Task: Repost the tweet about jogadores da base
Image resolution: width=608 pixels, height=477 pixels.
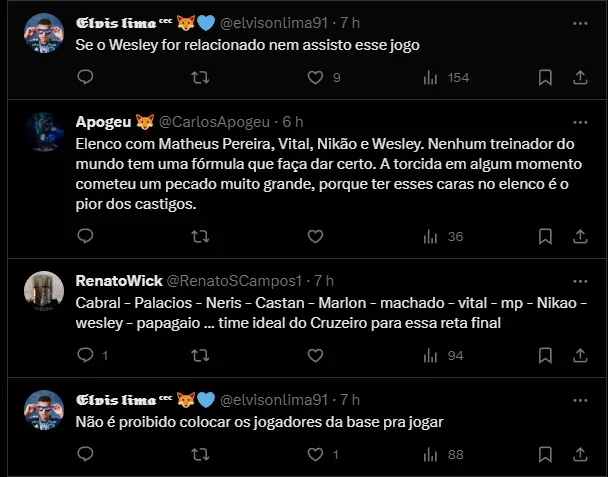Action: (200, 454)
